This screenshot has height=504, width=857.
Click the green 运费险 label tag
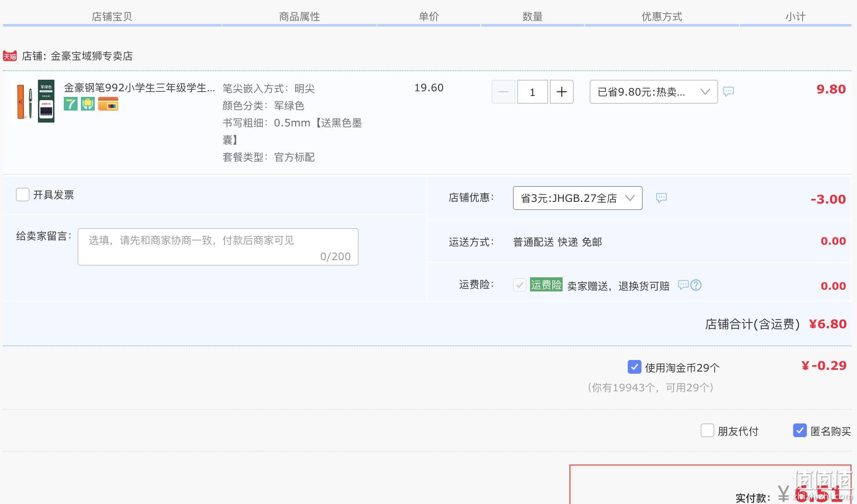click(x=546, y=285)
